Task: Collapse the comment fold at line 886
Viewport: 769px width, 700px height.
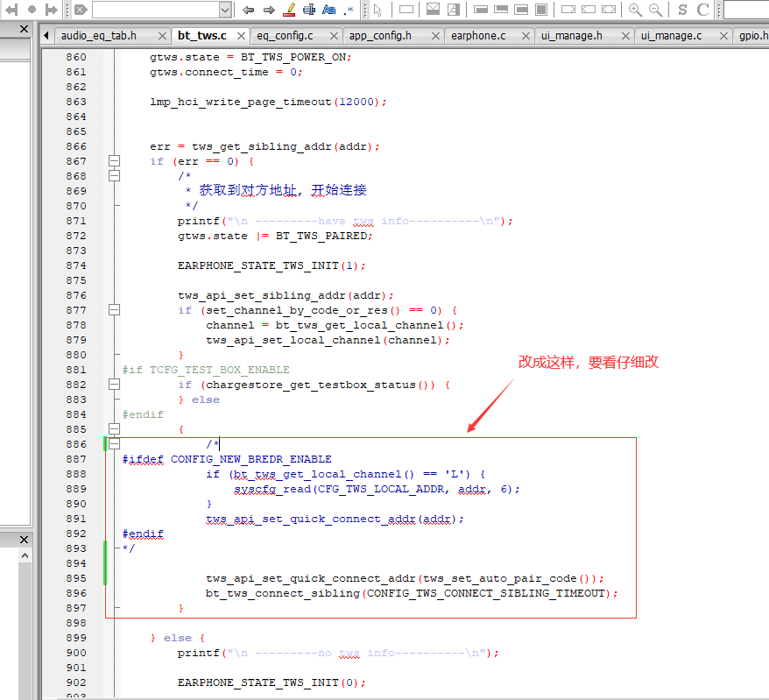Action: (114, 444)
